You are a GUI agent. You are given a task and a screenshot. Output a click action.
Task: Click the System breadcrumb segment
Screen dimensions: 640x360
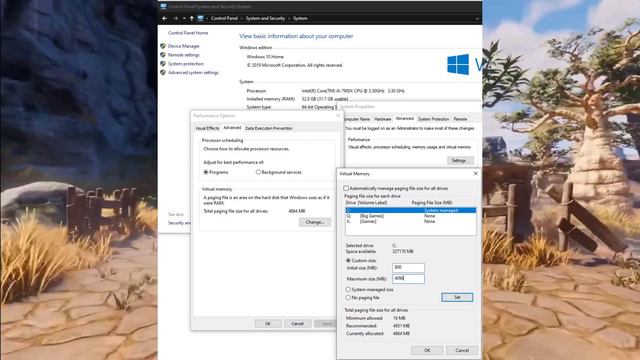300,18
